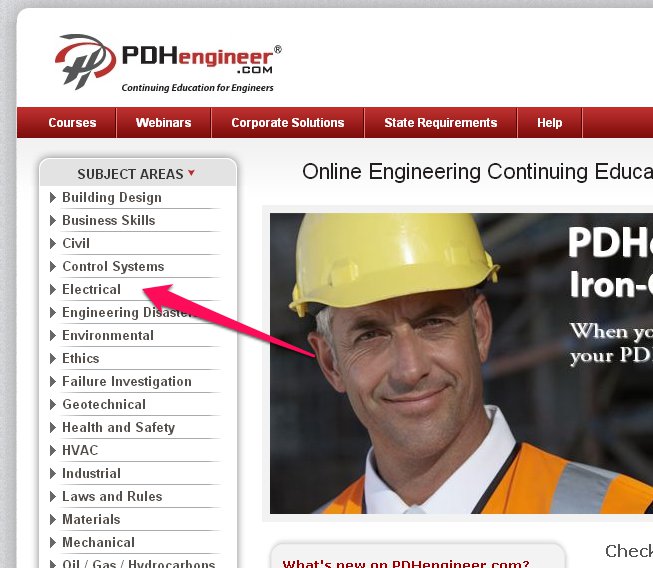
Task: Open the Failure Investigation courses link
Action: coord(127,381)
